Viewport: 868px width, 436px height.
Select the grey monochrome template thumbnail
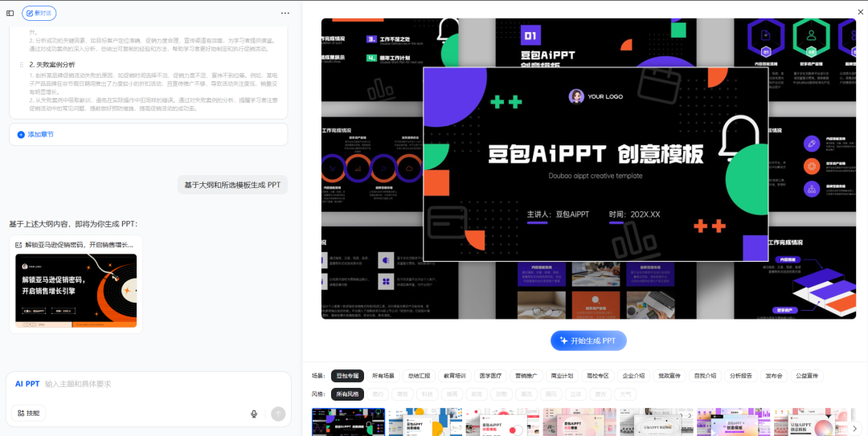coord(656,422)
